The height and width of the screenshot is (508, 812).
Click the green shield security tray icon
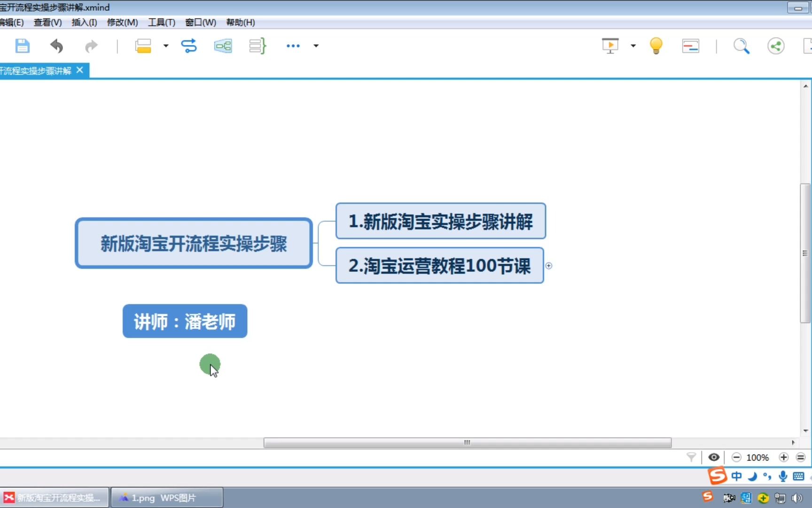[763, 498]
